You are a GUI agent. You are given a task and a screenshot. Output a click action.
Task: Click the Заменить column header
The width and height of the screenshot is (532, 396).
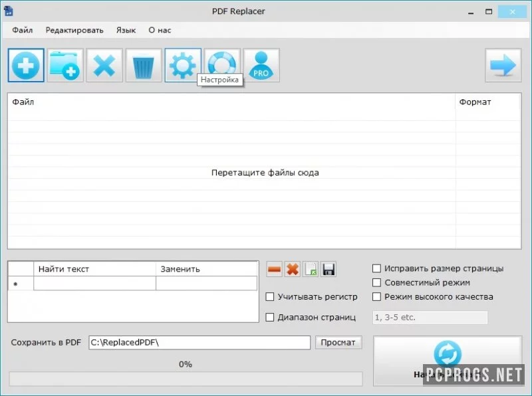[x=207, y=269]
